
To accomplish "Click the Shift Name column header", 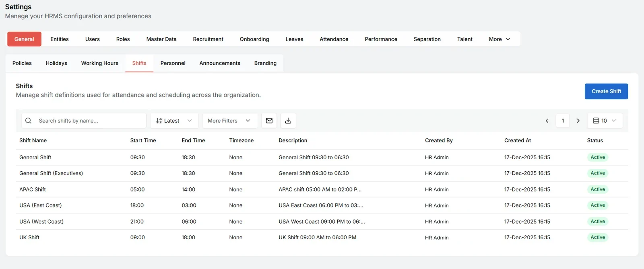I will pyautogui.click(x=33, y=140).
